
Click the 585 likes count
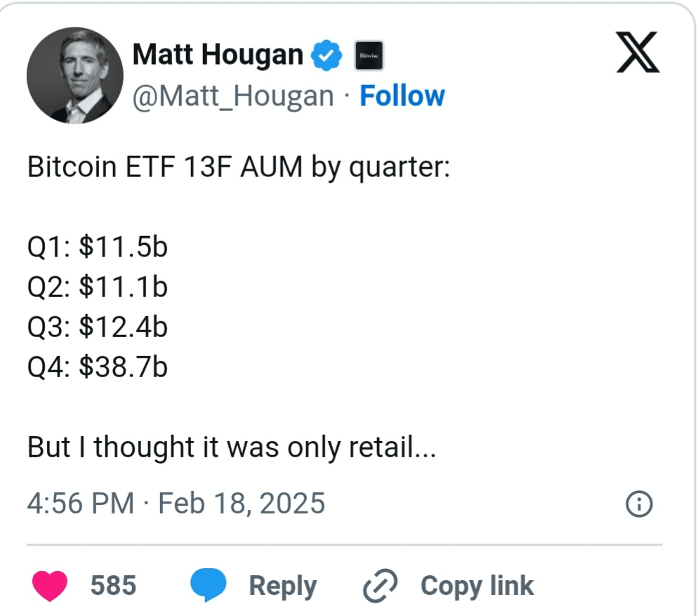(113, 585)
